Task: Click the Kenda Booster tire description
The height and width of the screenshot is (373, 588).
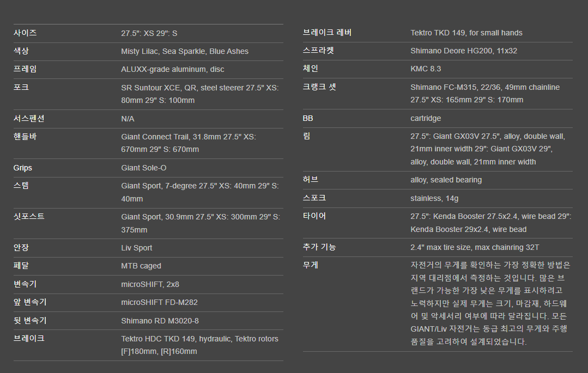Action: point(490,223)
